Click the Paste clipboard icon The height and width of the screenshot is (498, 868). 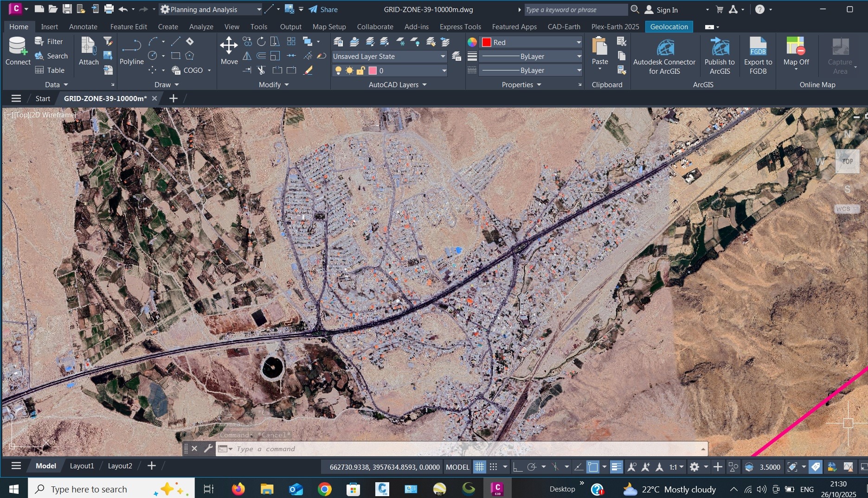pyautogui.click(x=599, y=47)
